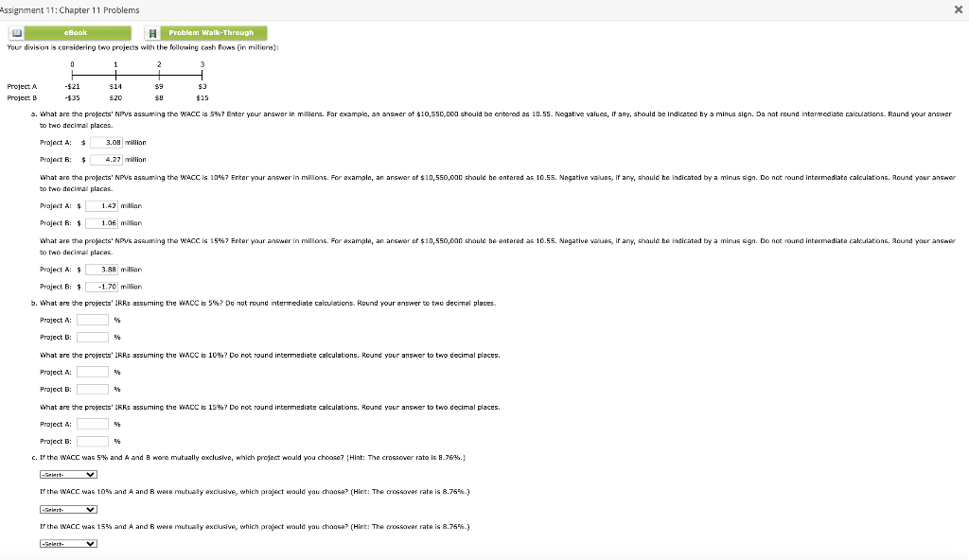Click Project A NPV field at 15% WACC

click(101, 270)
